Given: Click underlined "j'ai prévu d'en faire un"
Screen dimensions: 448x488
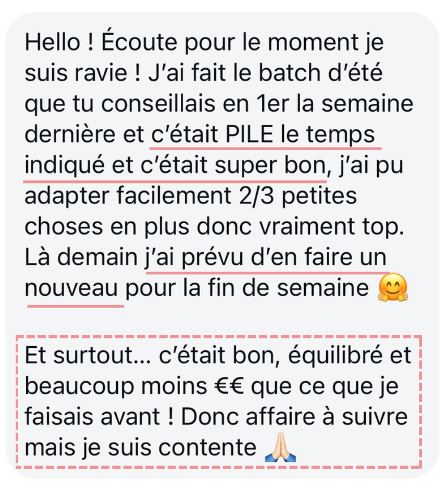Looking at the screenshot, I should tap(266, 258).
